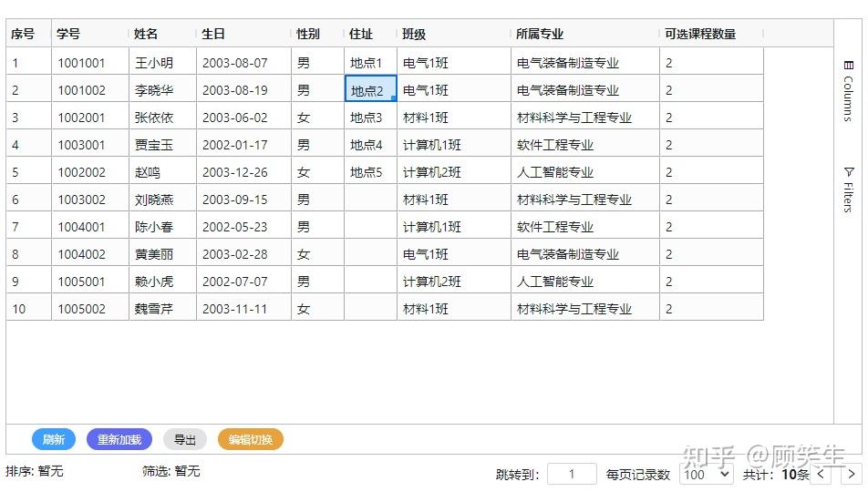Viewport: 868px width, 492px height.
Task: Click birthday cell 2002-05-23
Action: (x=243, y=226)
